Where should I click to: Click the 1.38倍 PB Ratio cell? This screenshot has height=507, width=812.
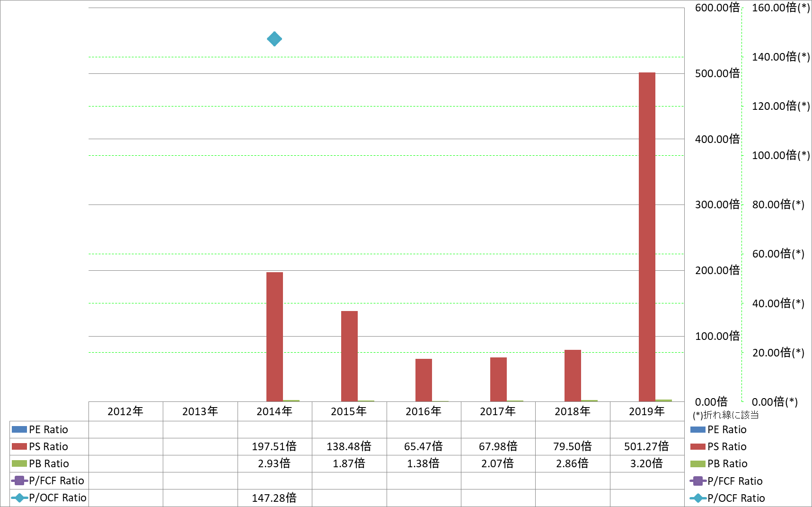pyautogui.click(x=424, y=463)
